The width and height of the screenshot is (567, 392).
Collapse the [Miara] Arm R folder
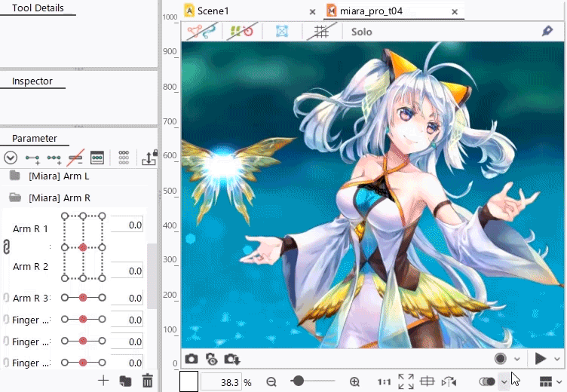click(x=15, y=198)
